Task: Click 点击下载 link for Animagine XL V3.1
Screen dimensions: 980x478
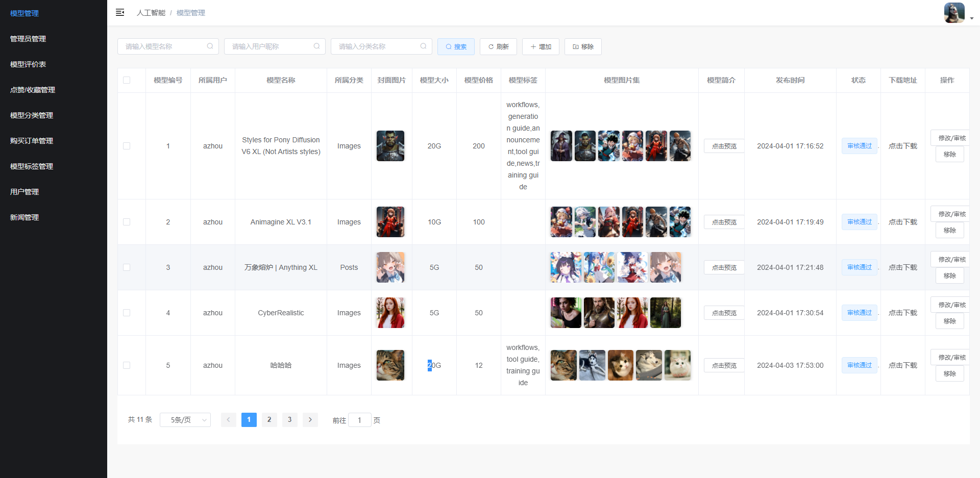Action: [902, 222]
